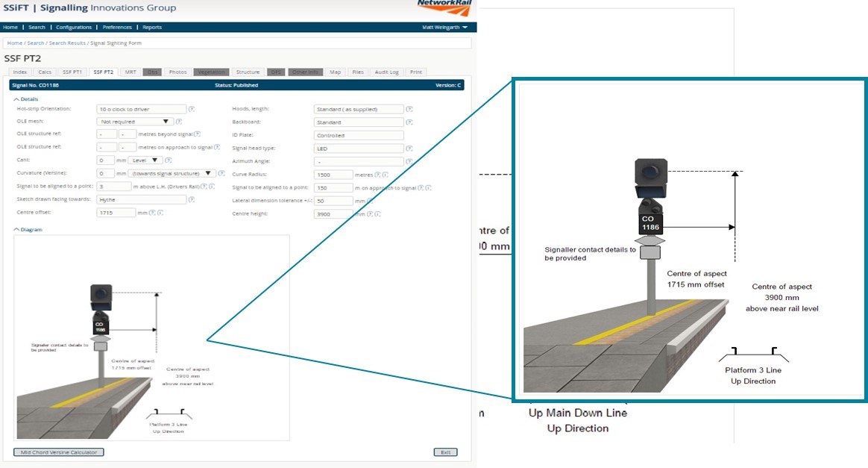
Task: Click the Hoods, length input field
Action: point(359,109)
